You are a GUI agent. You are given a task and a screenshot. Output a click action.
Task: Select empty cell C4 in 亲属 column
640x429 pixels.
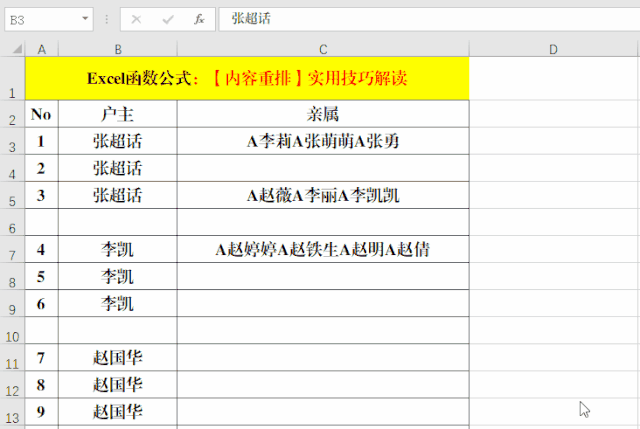(x=323, y=168)
